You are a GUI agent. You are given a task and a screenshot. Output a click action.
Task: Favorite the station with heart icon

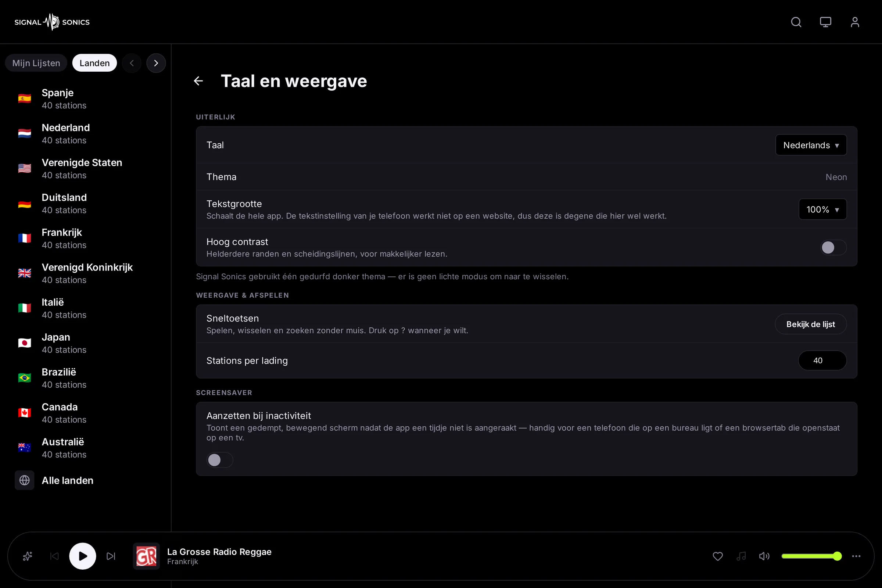[x=718, y=556]
